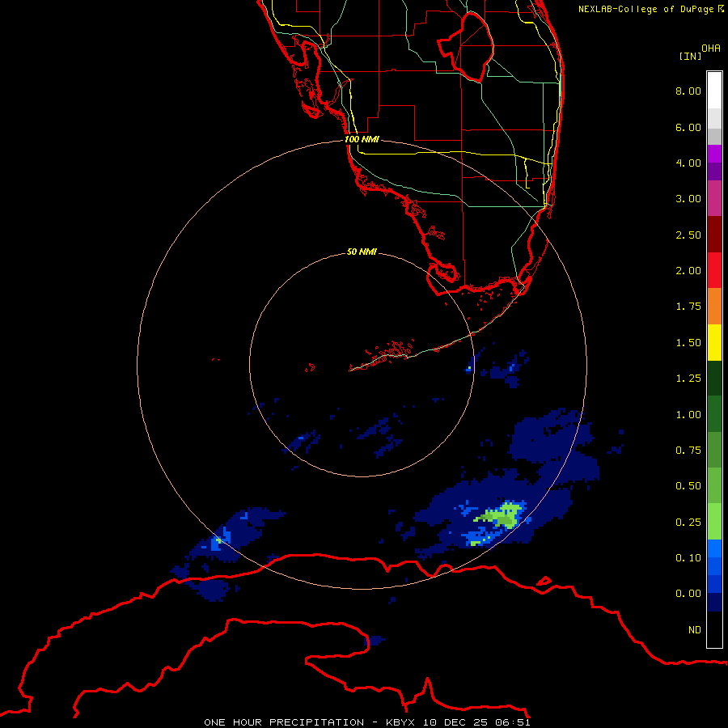The width and height of the screenshot is (728, 728).
Task: Select the 0.10 scale label
Action: tap(688, 558)
